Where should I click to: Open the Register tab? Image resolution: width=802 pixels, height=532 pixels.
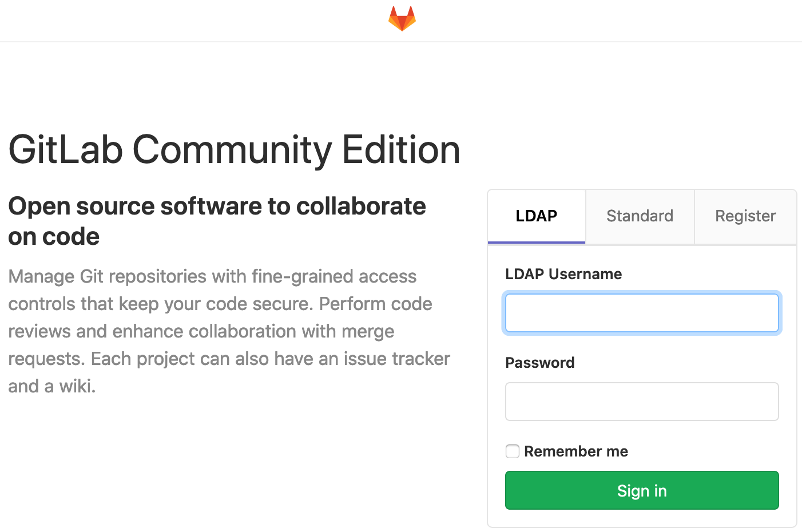pyautogui.click(x=745, y=216)
